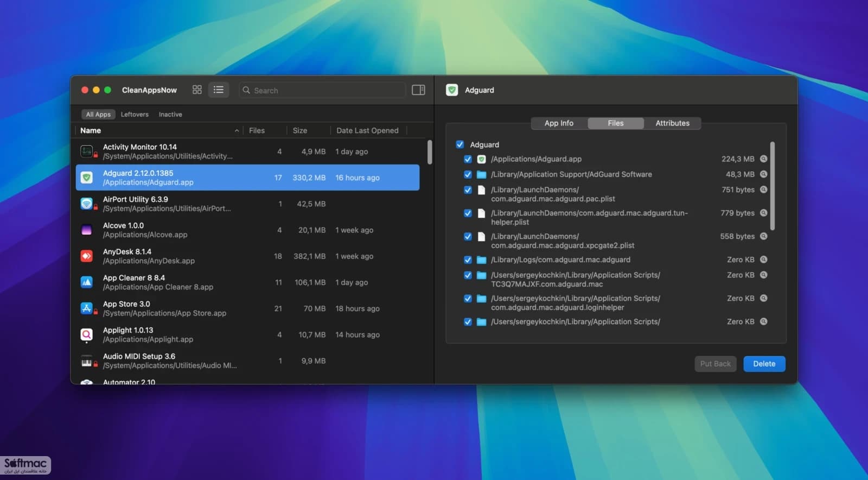This screenshot has width=868, height=480.
Task: Reveal tun-helper.plist via magnifier icon
Action: click(763, 213)
